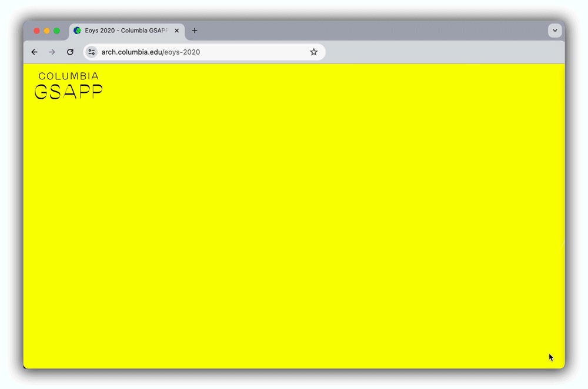Minimize the window with yellow button

[46, 31]
